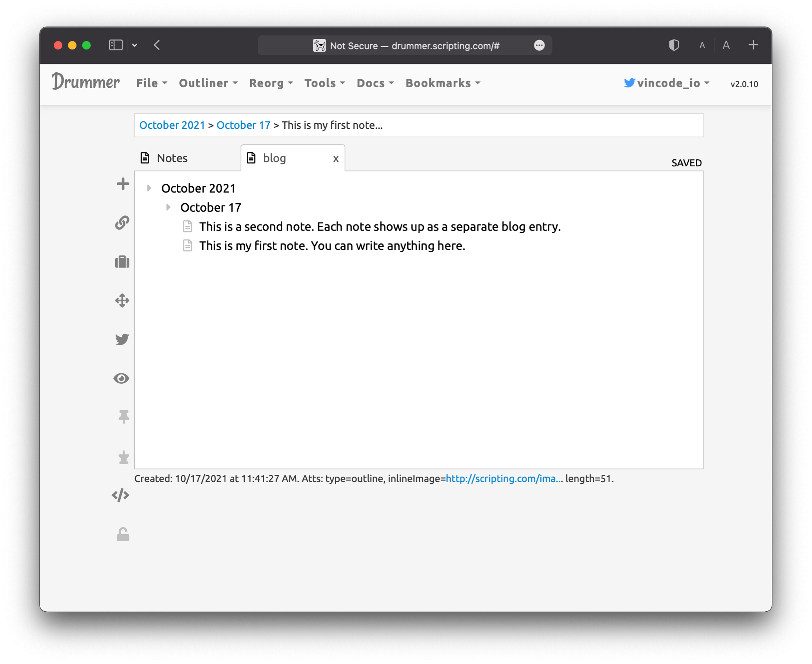
Task: Click 'This is my first note...' breadcrumb text
Action: coord(332,125)
